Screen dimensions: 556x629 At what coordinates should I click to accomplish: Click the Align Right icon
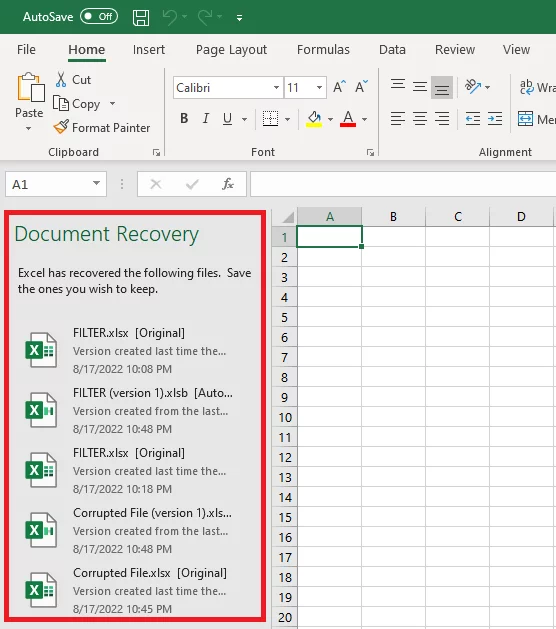442,118
